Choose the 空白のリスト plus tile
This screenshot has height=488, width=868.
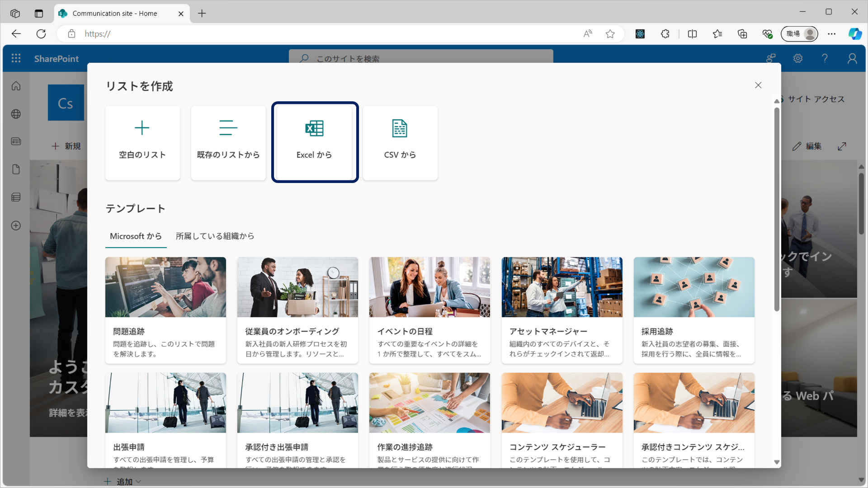(x=142, y=142)
